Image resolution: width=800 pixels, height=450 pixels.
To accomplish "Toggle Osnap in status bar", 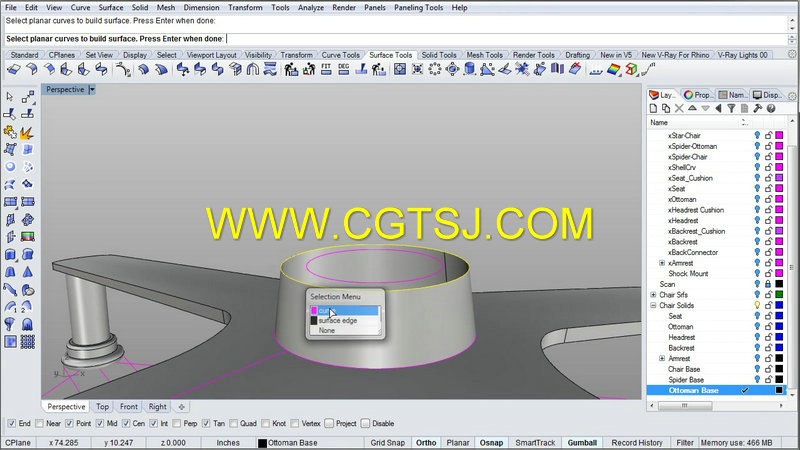I will click(x=491, y=443).
